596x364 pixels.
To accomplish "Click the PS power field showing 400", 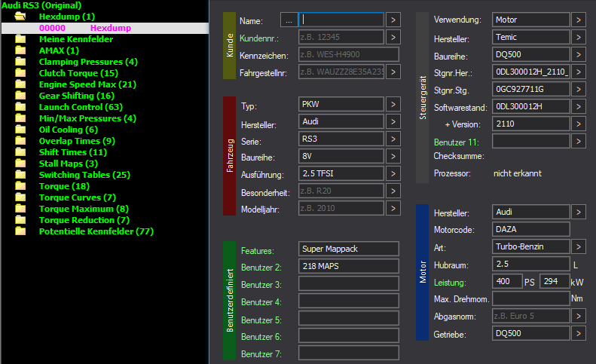I will 507,281.
